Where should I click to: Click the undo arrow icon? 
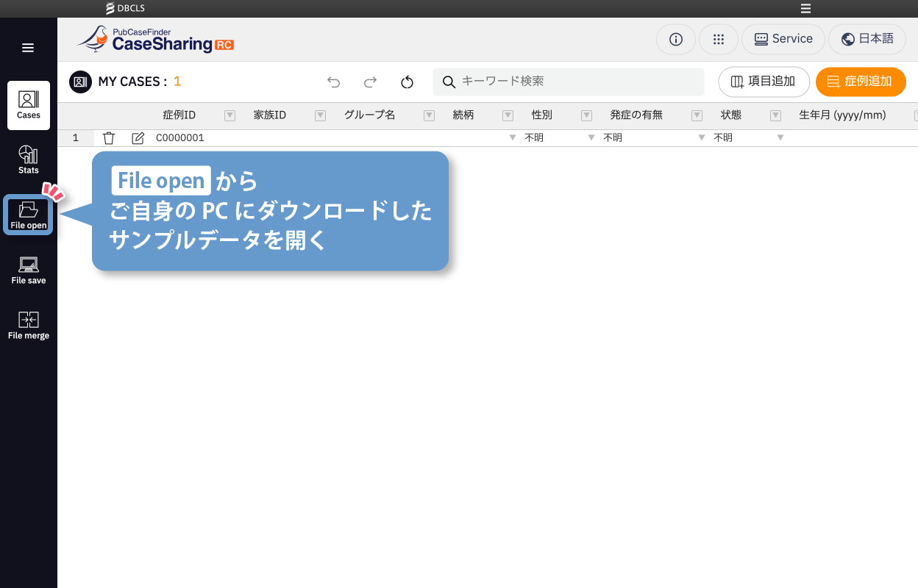coord(334,82)
